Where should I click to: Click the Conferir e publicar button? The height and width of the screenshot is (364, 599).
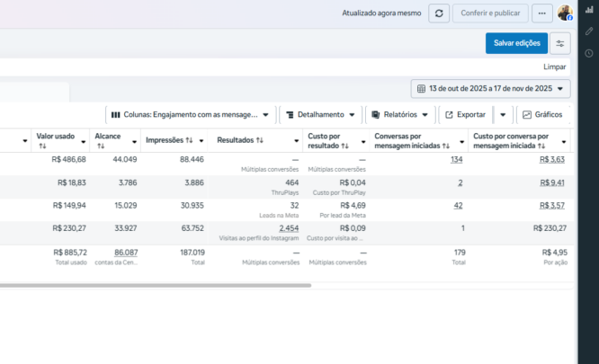(490, 13)
